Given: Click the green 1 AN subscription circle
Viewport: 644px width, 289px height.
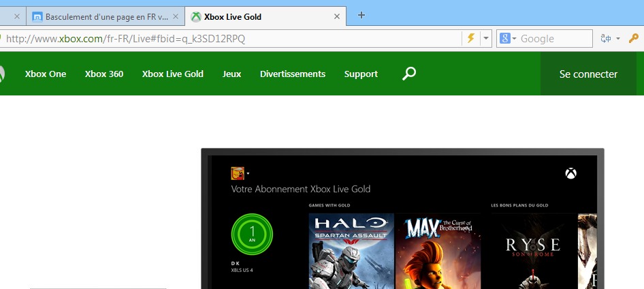Looking at the screenshot, I should pyautogui.click(x=252, y=234).
